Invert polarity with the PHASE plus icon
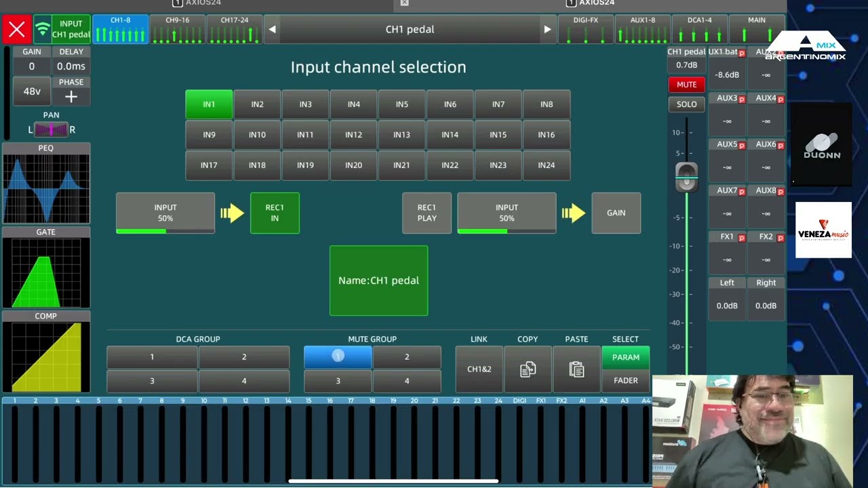The width and height of the screenshot is (868, 488). (x=71, y=96)
